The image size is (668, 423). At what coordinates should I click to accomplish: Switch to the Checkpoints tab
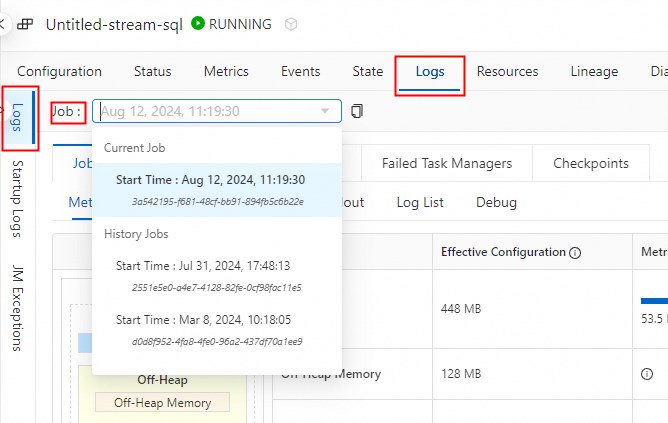[x=591, y=163]
